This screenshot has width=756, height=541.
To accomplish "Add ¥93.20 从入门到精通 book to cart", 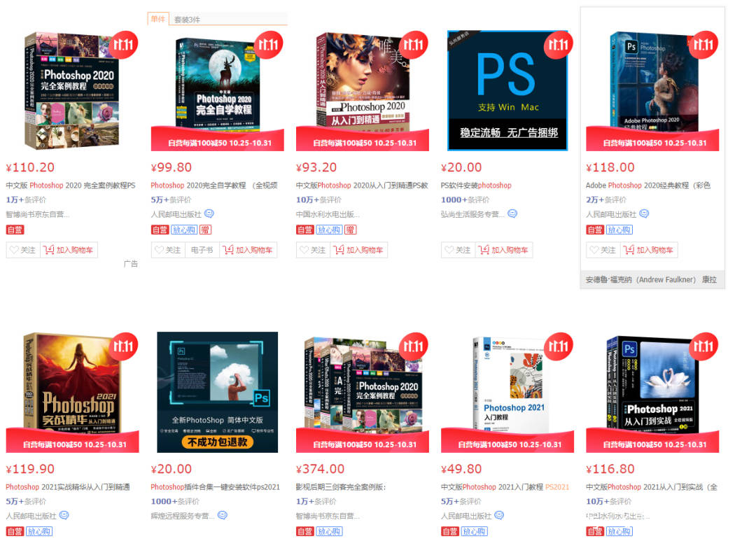I will coord(358,250).
